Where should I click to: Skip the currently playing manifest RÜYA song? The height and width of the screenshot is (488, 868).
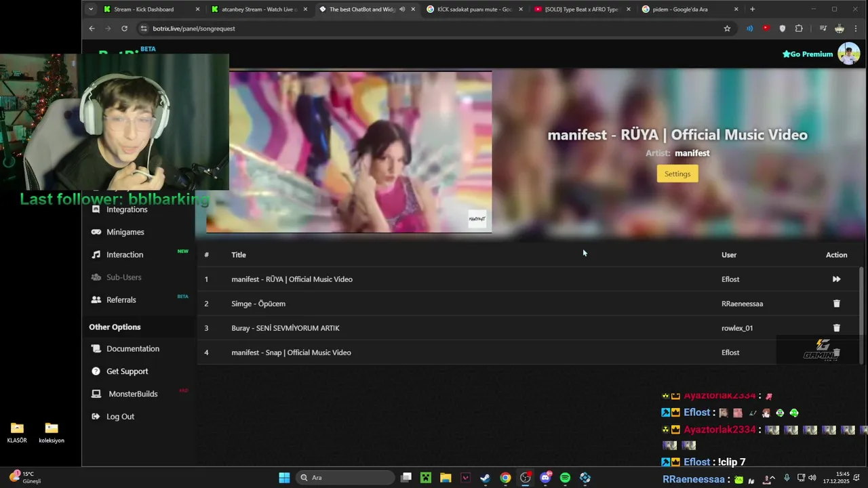point(836,279)
